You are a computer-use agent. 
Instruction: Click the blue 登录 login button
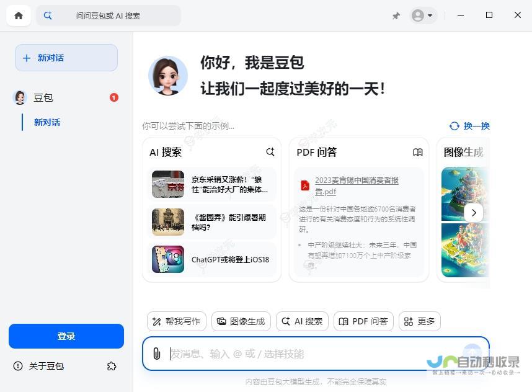coord(66,336)
